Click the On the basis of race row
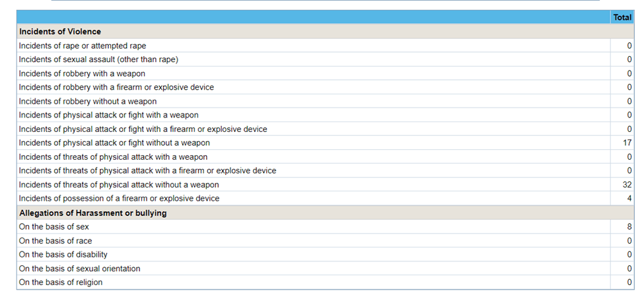The height and width of the screenshot is (297, 644). point(55,241)
